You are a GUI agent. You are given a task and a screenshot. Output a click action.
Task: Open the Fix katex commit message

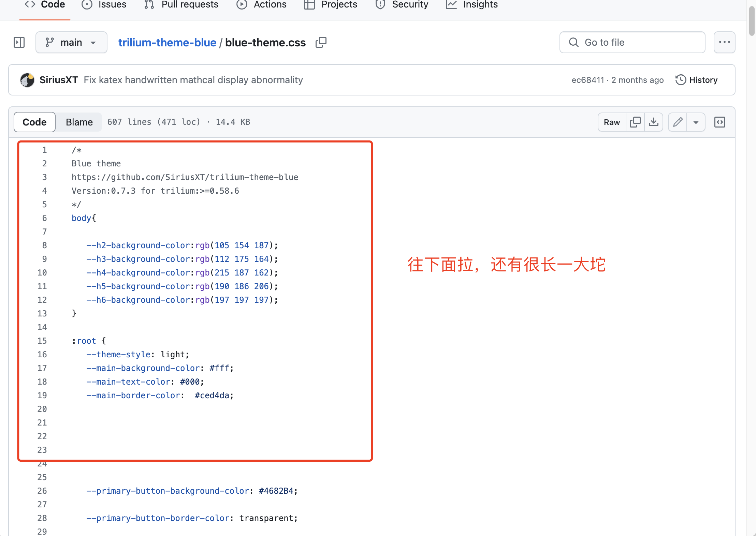193,80
